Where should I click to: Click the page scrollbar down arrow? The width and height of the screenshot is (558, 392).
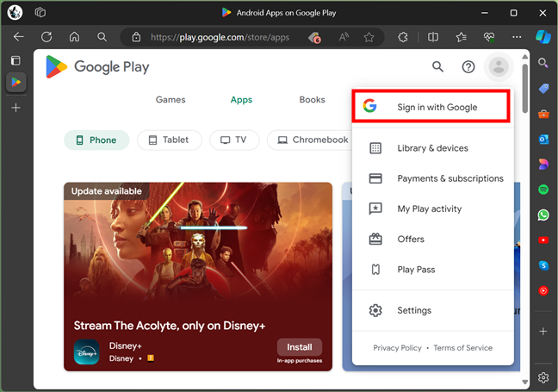pyautogui.click(x=525, y=382)
